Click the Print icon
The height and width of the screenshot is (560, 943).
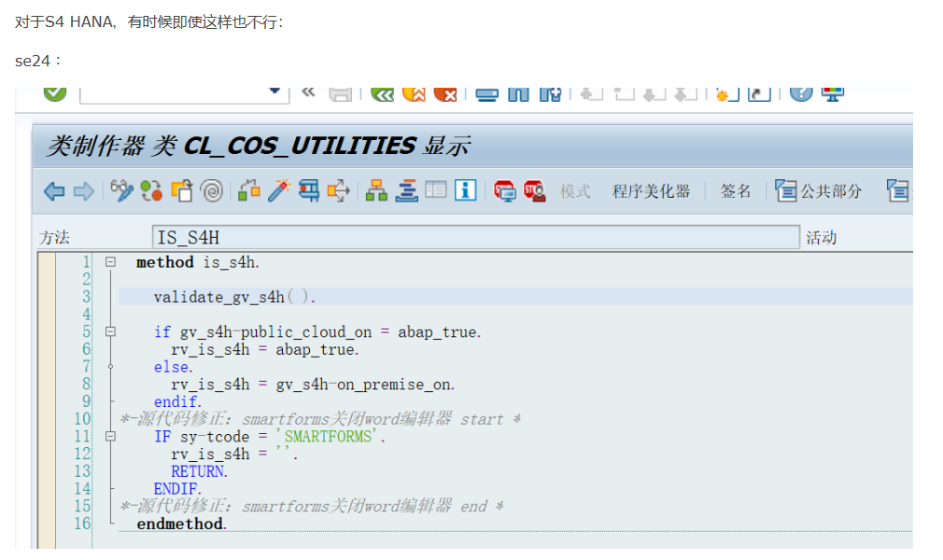[486, 94]
